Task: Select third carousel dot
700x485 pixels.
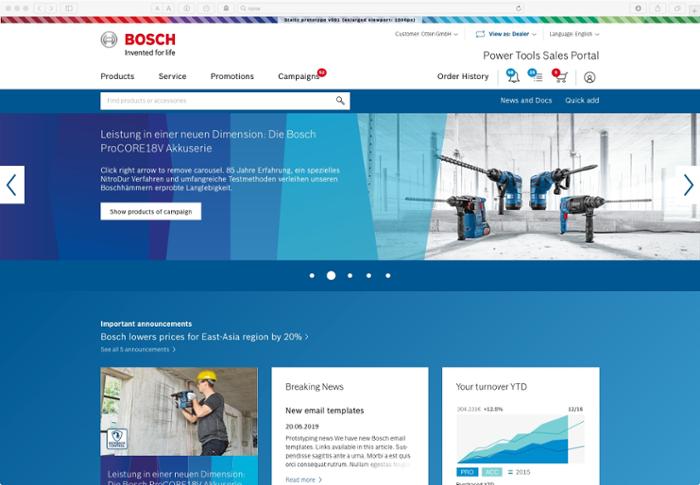Action: [x=350, y=276]
